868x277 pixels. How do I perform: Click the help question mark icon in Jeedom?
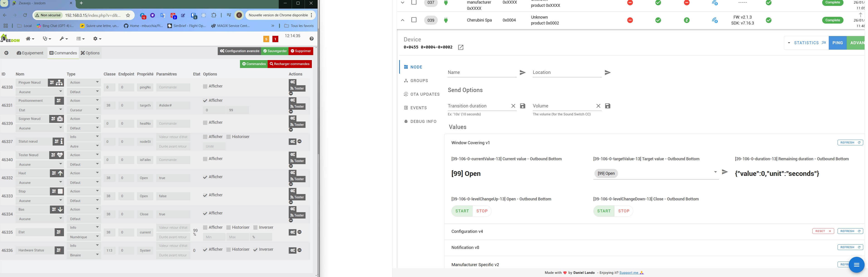[x=311, y=39]
